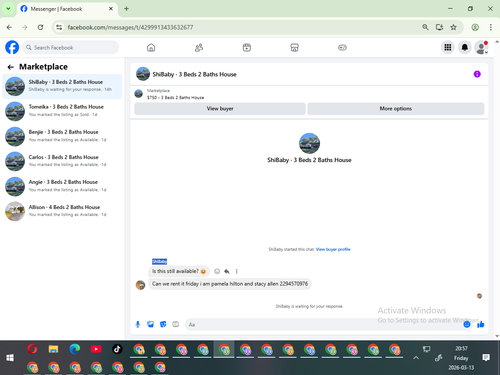Click the View buyer button
The width and height of the screenshot is (500, 375).
[x=220, y=109]
